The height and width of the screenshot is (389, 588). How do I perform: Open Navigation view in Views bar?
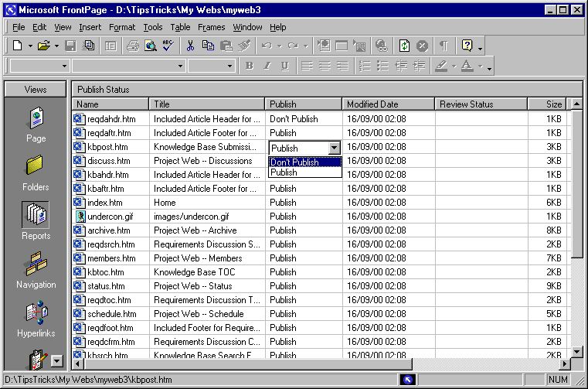coord(36,271)
